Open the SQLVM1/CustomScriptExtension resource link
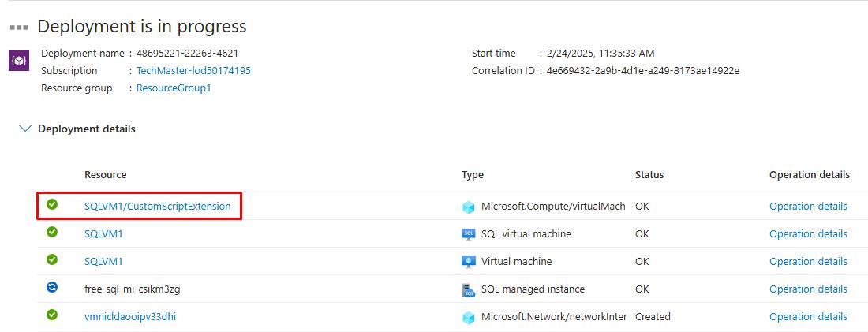 click(x=158, y=206)
